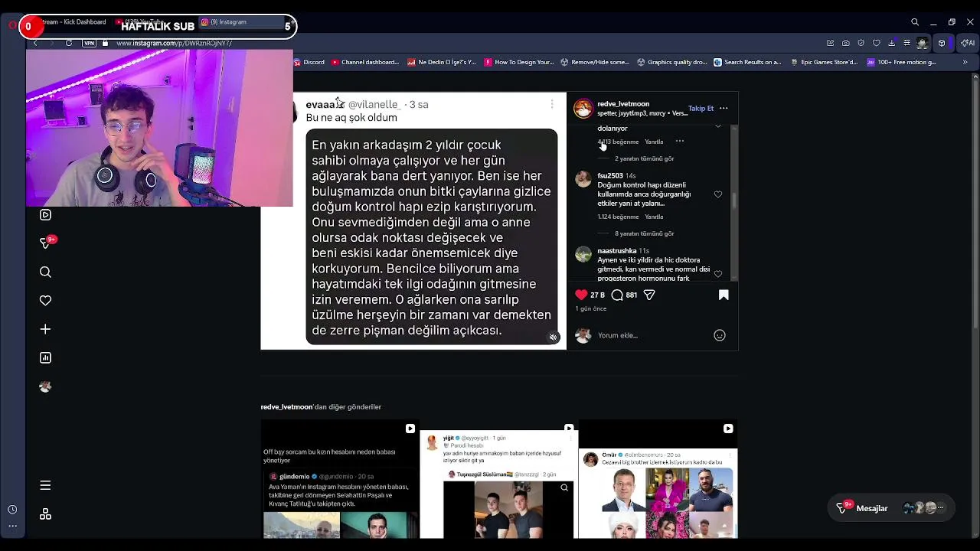The width and height of the screenshot is (980, 551).
Task: Switch to the Kick Dashboard tab
Action: (73, 22)
